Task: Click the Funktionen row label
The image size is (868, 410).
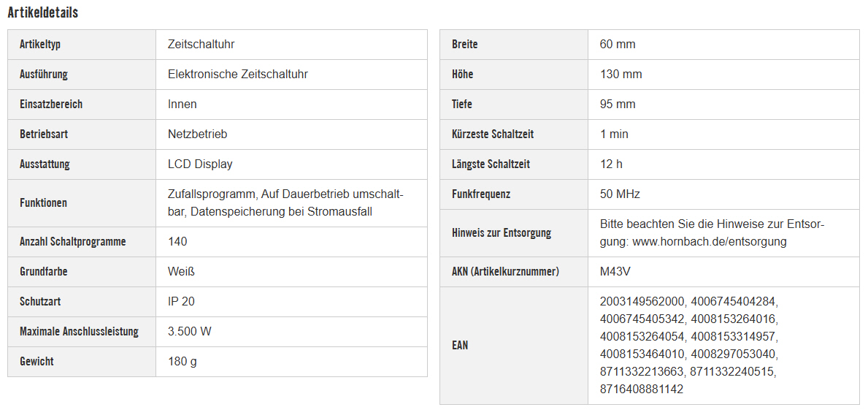Action: coord(43,203)
